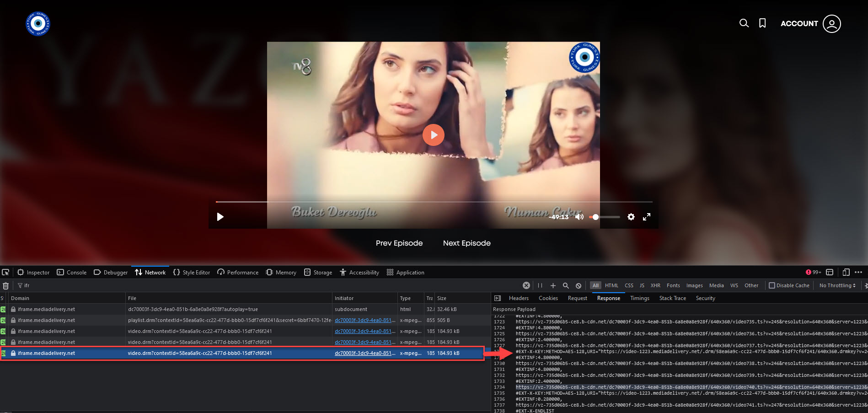Open the Application panel tab
The image size is (868, 413).
click(406, 273)
